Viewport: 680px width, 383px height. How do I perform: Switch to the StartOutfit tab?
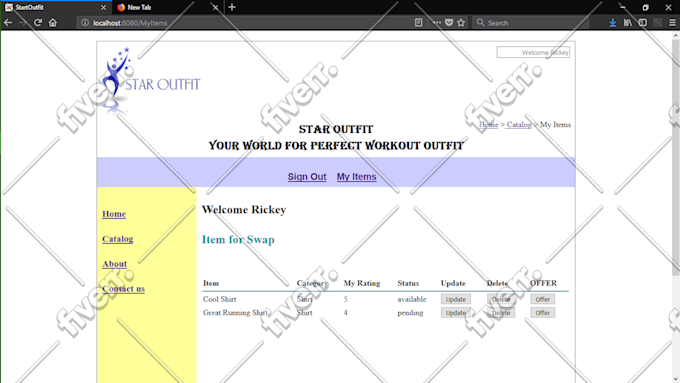(x=56, y=7)
